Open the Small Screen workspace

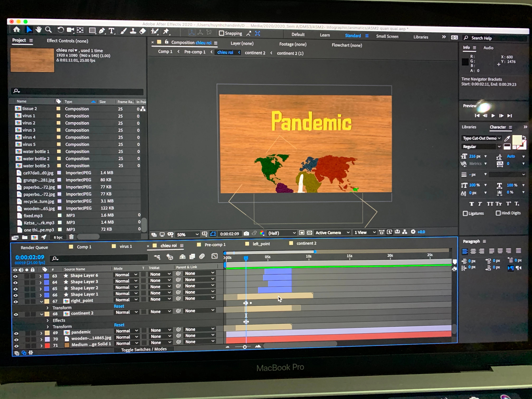click(x=387, y=37)
